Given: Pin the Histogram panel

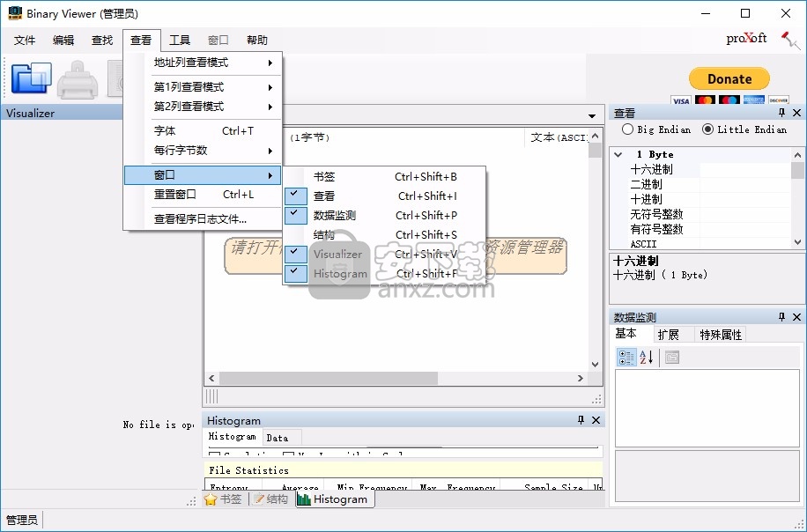Looking at the screenshot, I should click(x=581, y=420).
